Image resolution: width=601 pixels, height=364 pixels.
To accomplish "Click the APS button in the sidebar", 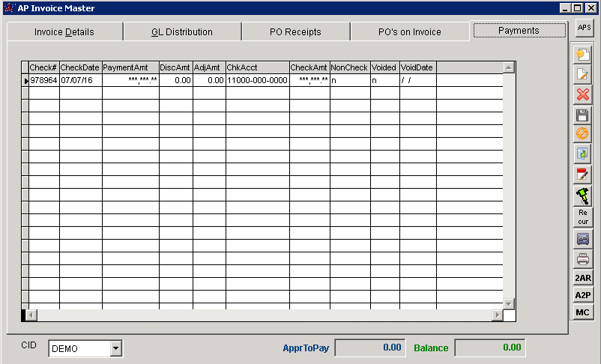I will (583, 28).
